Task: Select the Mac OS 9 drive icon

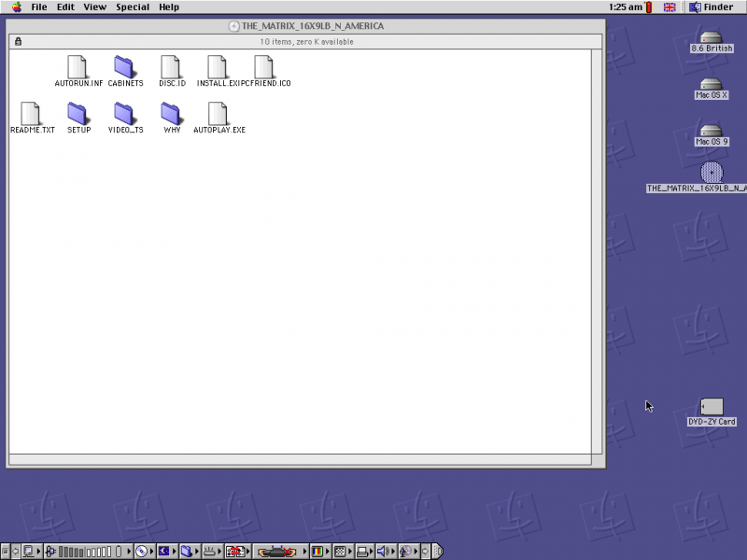Action: 712,131
